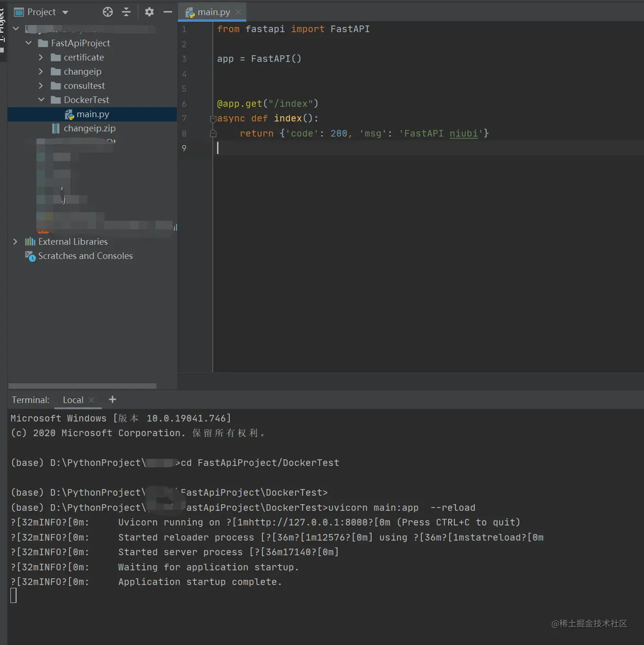Click the changeip.zip archive icon
644x645 pixels.
point(56,129)
